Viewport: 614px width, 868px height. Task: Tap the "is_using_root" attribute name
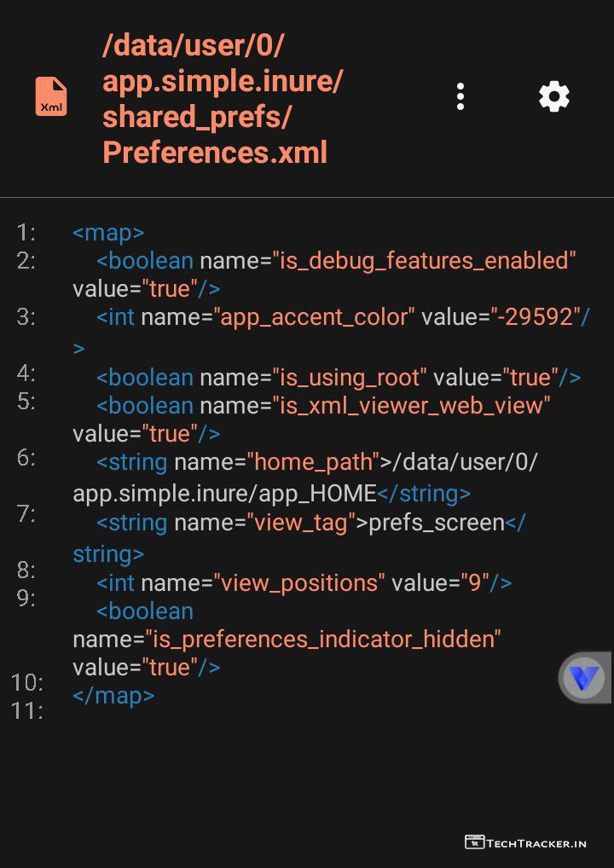pyautogui.click(x=350, y=377)
